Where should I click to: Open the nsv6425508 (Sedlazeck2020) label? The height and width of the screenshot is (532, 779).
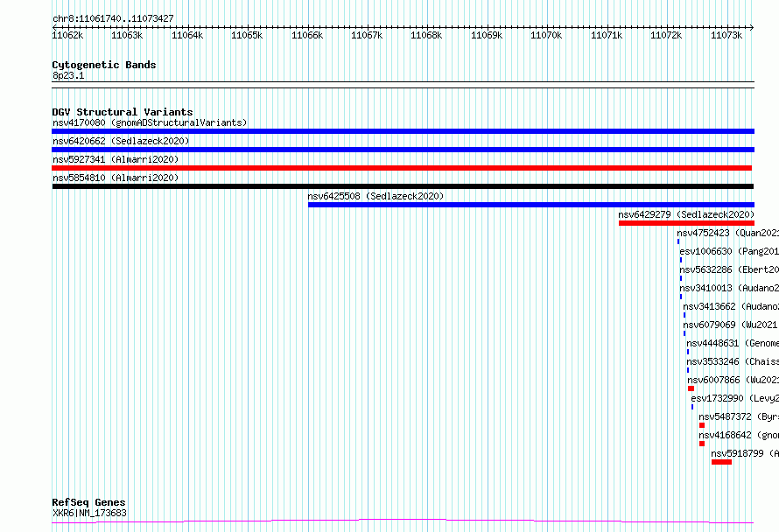pyautogui.click(x=375, y=196)
